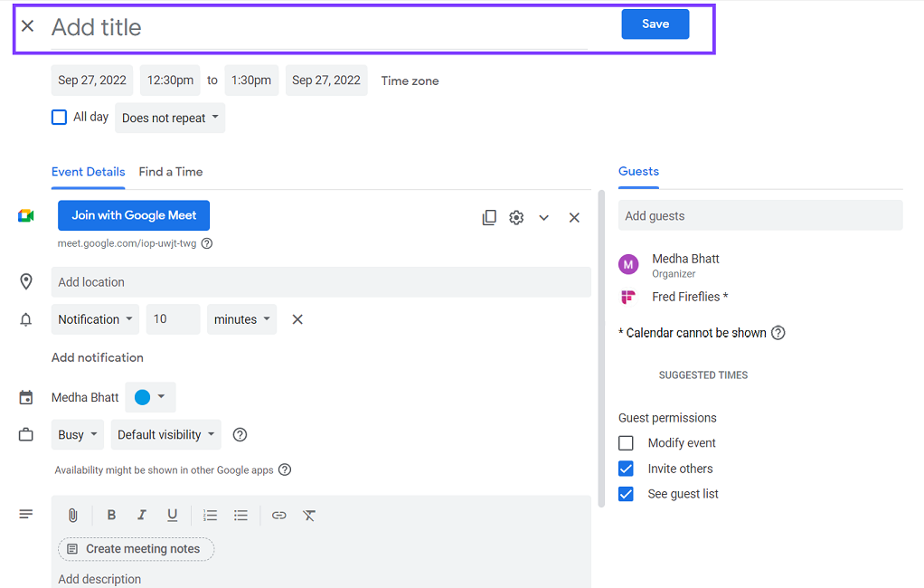
Task: Check the Modify event permission
Action: pos(626,442)
